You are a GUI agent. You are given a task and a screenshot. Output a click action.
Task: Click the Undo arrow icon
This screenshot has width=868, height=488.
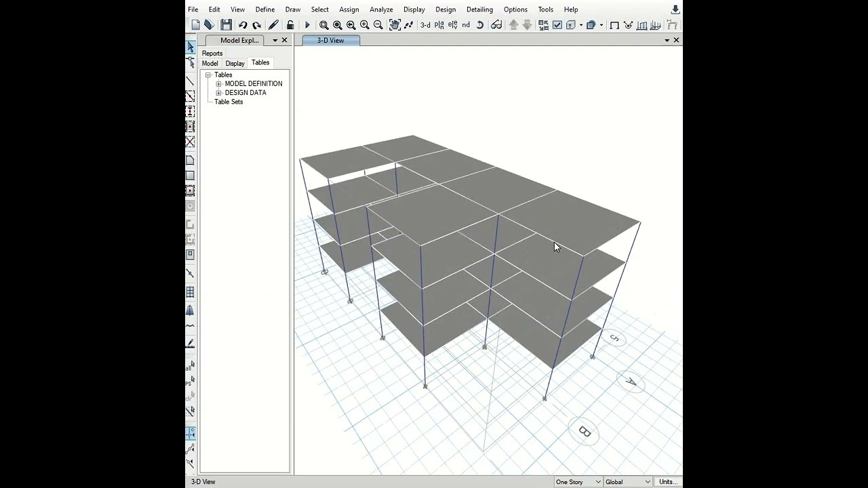243,25
